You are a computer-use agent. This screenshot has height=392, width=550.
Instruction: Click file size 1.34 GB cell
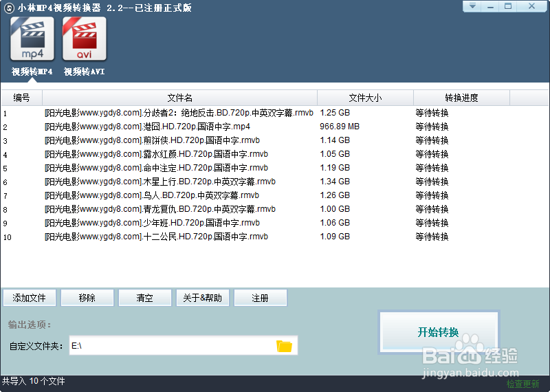coord(335,182)
